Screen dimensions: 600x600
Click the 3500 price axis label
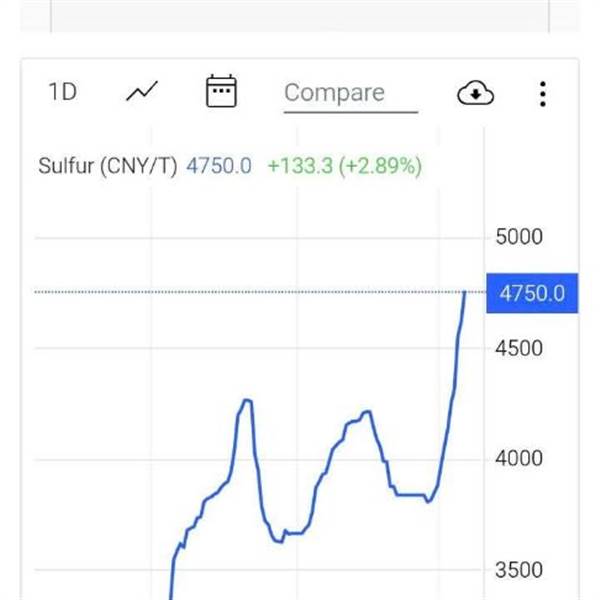tap(519, 570)
